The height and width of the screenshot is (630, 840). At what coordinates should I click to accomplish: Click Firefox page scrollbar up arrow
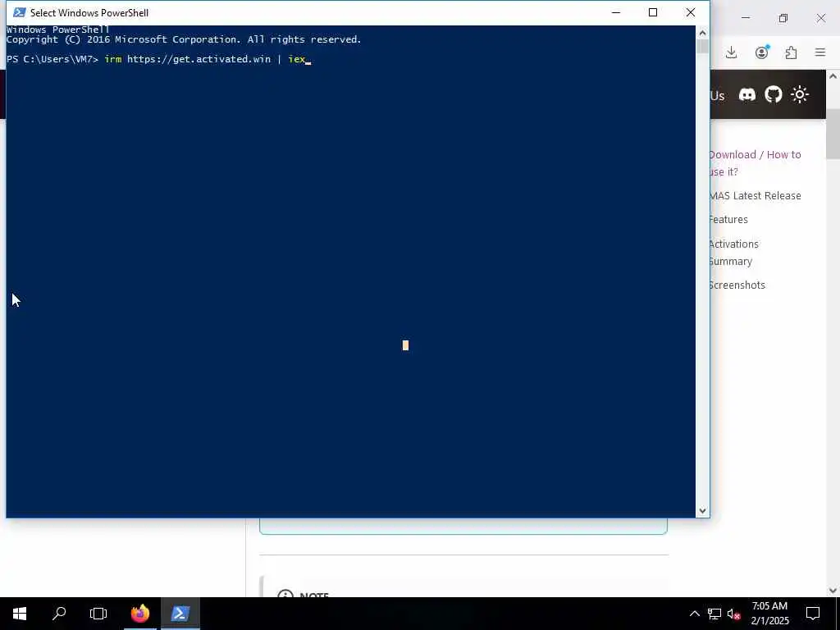833,76
